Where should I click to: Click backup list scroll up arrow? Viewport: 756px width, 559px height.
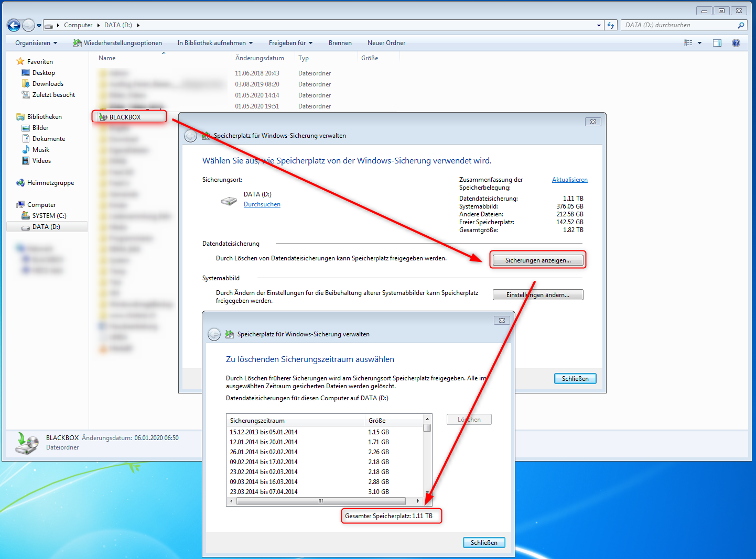(427, 419)
